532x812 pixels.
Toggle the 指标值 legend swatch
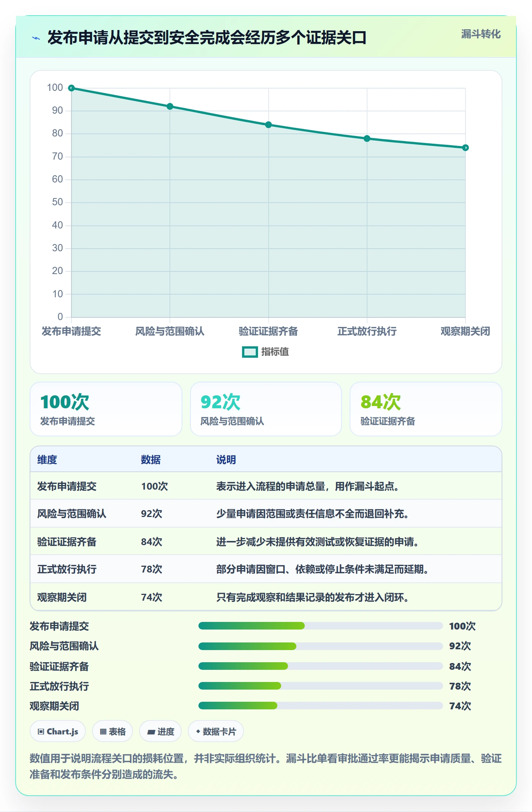click(x=250, y=352)
